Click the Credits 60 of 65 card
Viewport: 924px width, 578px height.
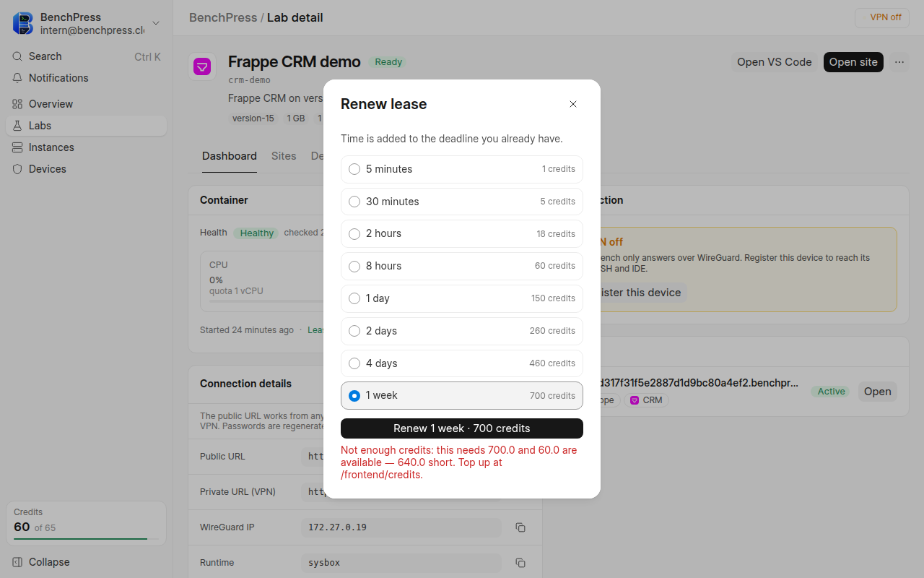coord(86,524)
